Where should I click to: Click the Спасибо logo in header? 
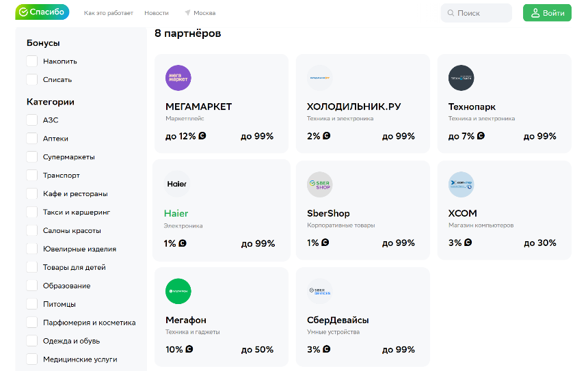(42, 12)
